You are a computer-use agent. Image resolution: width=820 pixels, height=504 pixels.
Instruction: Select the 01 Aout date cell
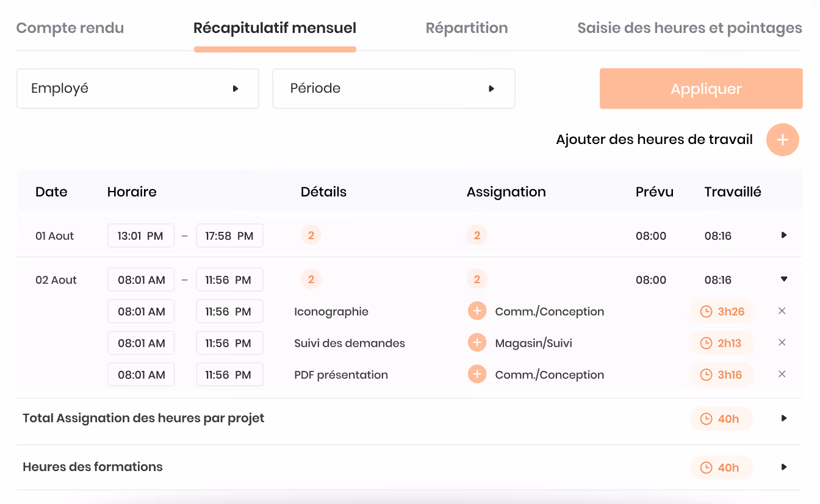[55, 236]
